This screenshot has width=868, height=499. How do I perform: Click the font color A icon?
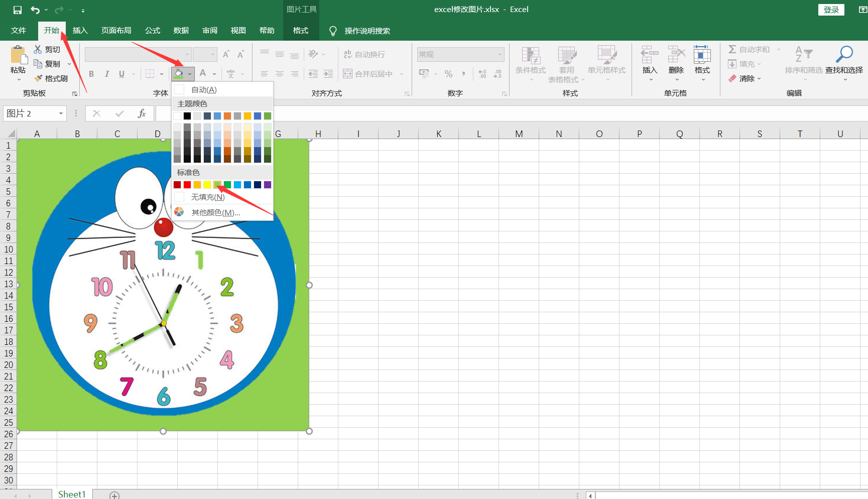point(203,73)
